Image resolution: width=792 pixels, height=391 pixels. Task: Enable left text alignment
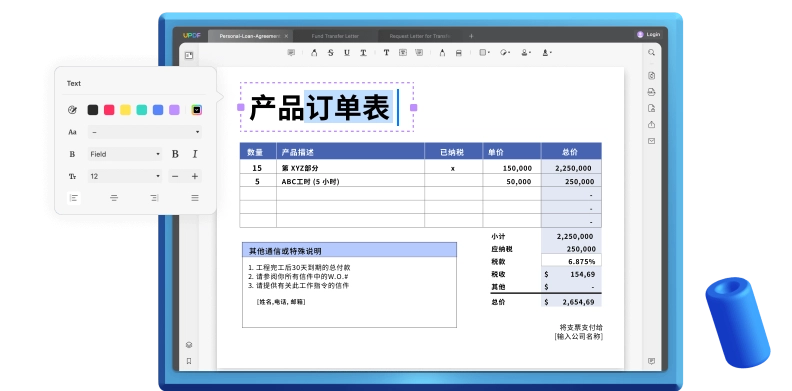click(x=74, y=198)
